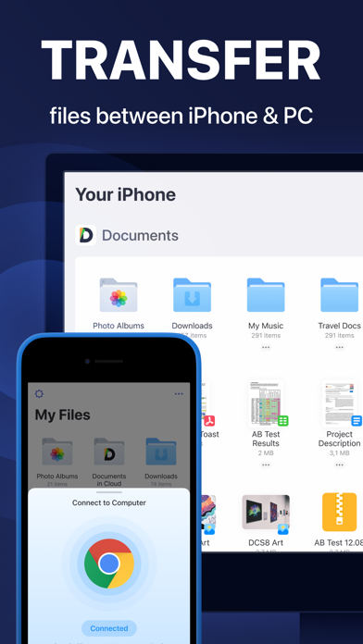The height and width of the screenshot is (644, 363).
Task: Click the Connected status button
Action: [109, 628]
